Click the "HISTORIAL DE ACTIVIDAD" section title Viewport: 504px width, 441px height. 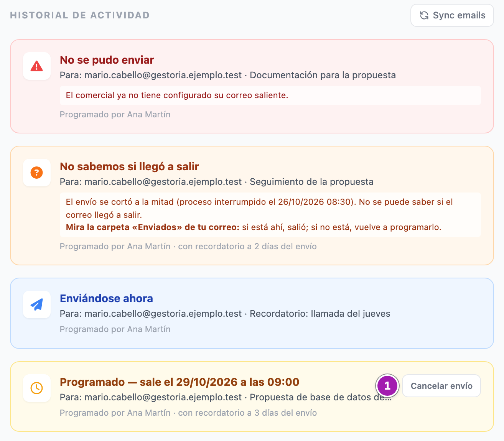[x=80, y=15]
